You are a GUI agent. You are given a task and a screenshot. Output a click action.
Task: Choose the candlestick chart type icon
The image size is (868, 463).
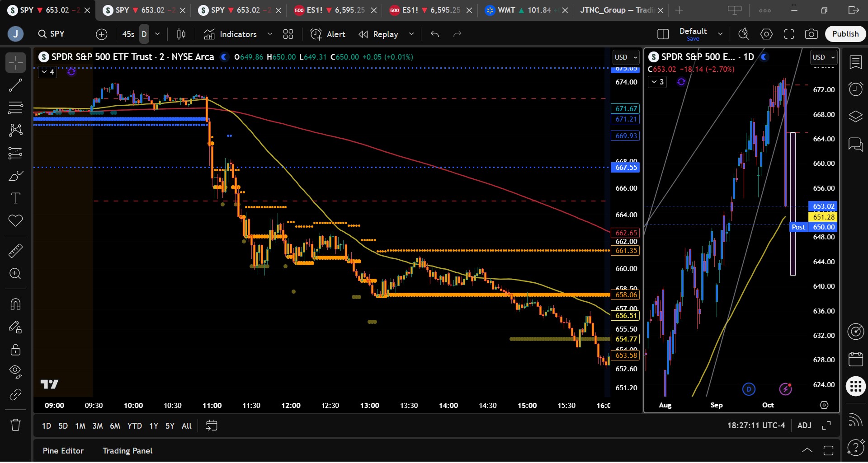[x=181, y=34]
